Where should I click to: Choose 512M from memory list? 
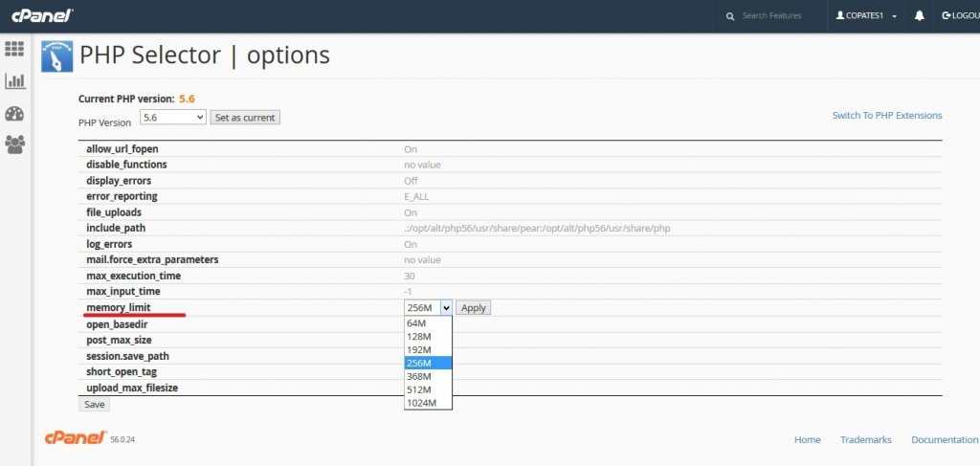click(x=428, y=389)
